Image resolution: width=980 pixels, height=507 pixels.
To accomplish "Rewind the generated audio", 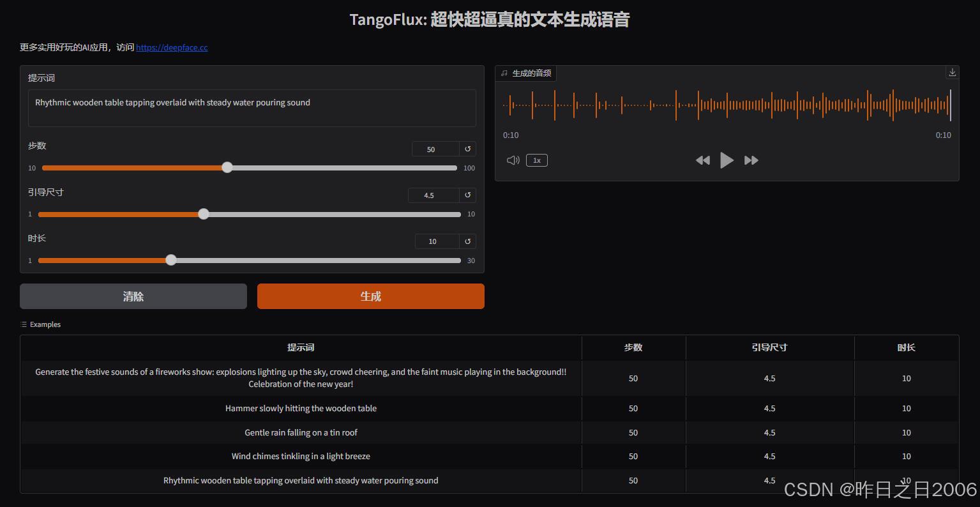I will point(702,160).
